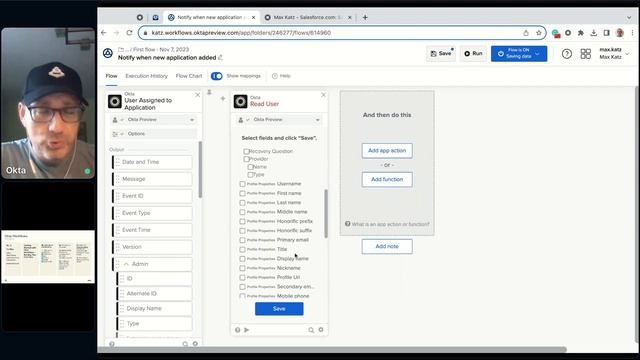Check the Middle name checkbox
The height and width of the screenshot is (360, 640).
click(242, 212)
